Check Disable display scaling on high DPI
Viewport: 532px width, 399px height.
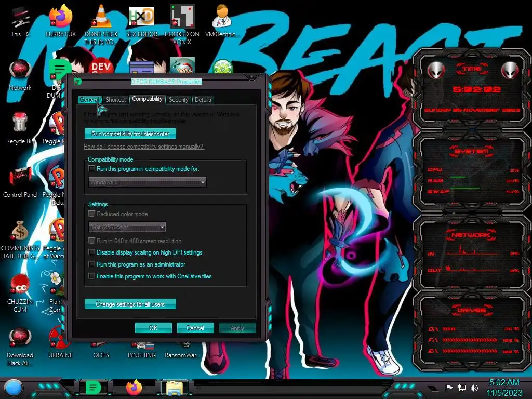[x=91, y=252]
